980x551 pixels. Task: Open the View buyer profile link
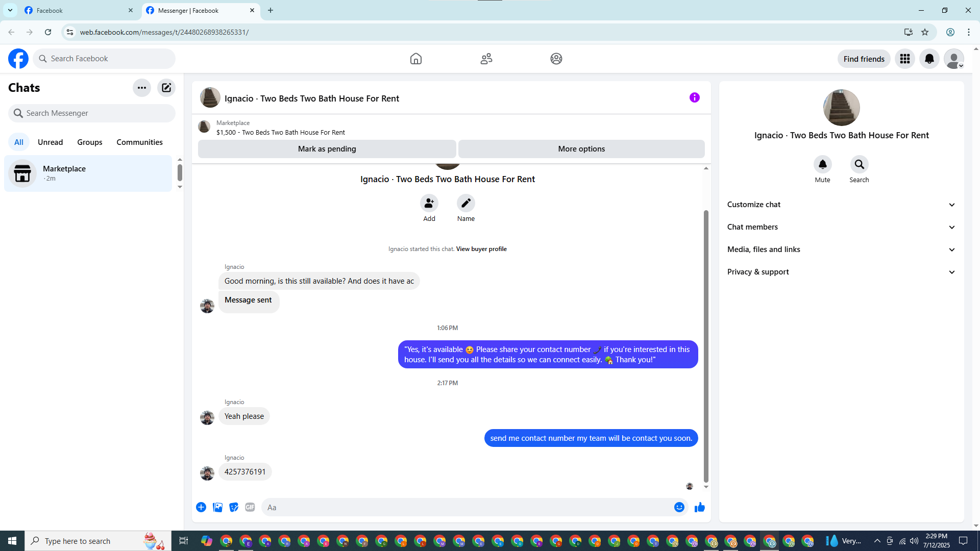pyautogui.click(x=481, y=249)
